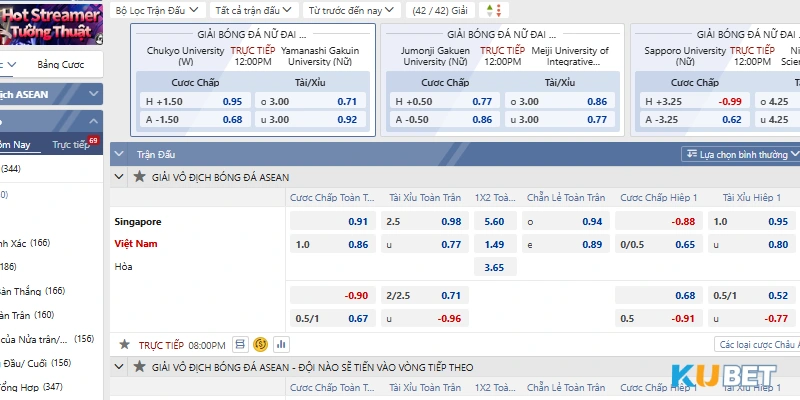The width and height of the screenshot is (800, 400).
Task: Favorite the ĐỘI NÀO SẼ TIẾN VÀO VÒNG league star
Action: [x=139, y=367]
